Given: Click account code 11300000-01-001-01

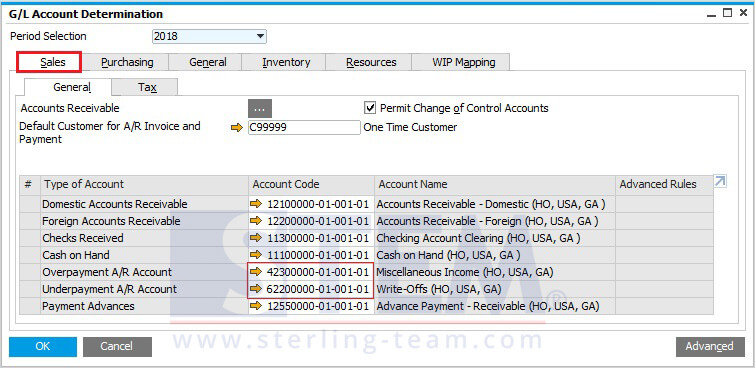Looking at the screenshot, I should click(318, 238).
